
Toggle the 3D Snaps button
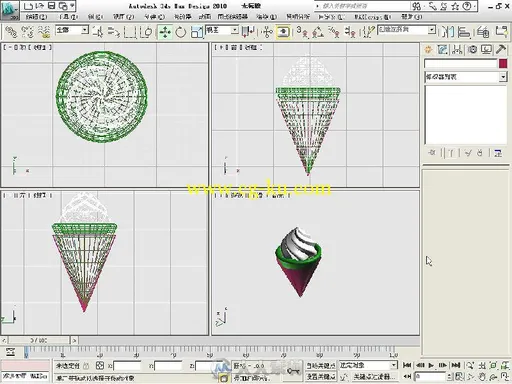click(x=302, y=32)
